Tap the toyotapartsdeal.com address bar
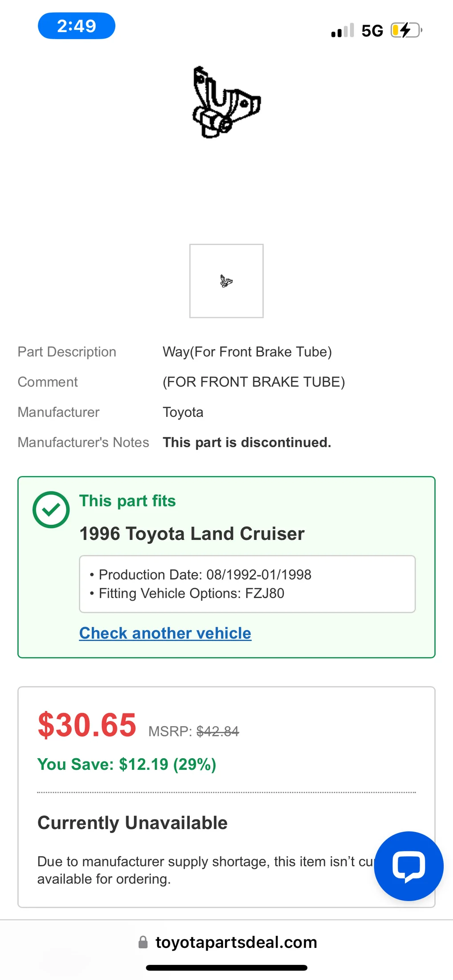Image resolution: width=453 pixels, height=980 pixels. [x=227, y=942]
